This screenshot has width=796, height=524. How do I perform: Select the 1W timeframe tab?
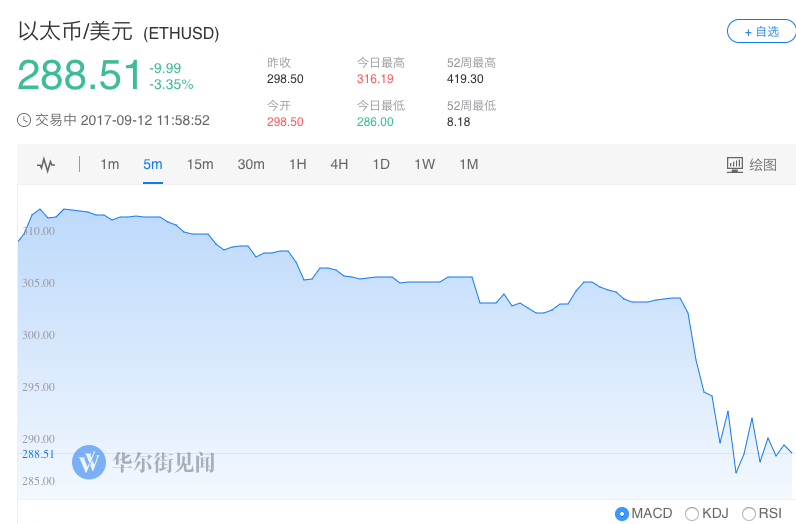coord(424,165)
